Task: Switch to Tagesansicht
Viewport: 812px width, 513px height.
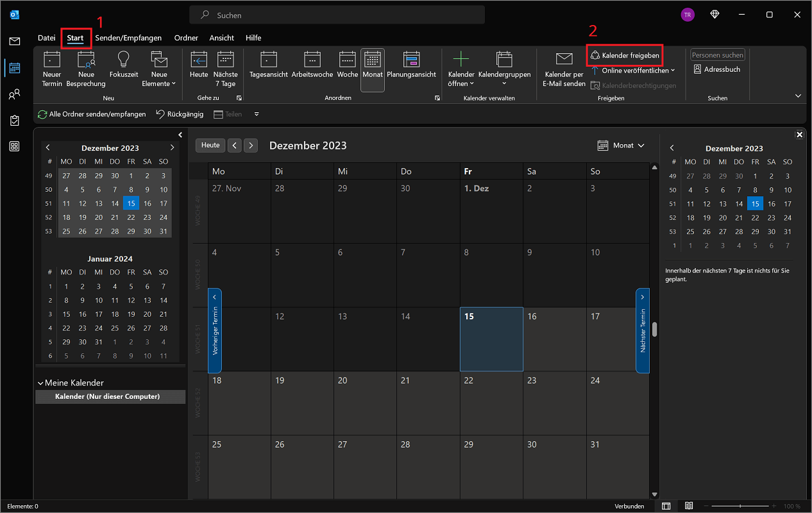Action: tap(269, 65)
